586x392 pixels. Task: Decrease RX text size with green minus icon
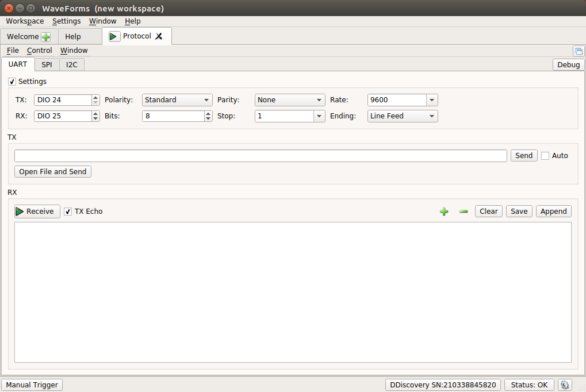click(x=464, y=212)
